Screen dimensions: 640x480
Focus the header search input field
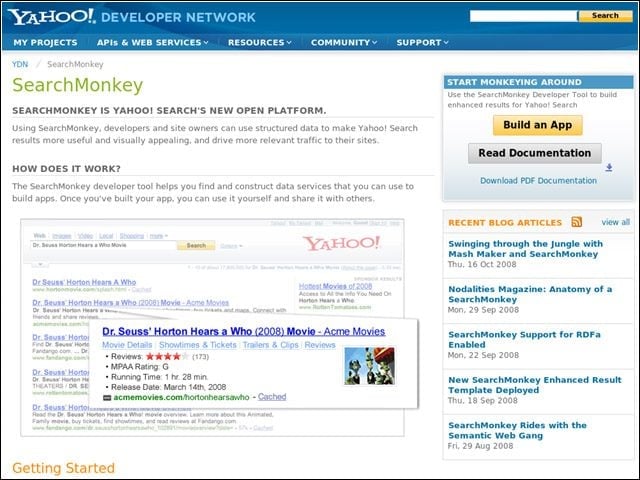[523, 16]
